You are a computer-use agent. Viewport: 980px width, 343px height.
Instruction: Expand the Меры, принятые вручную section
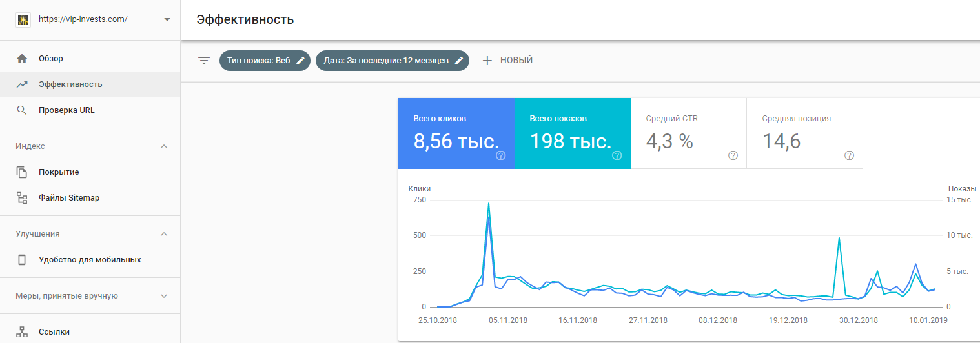[x=164, y=296]
